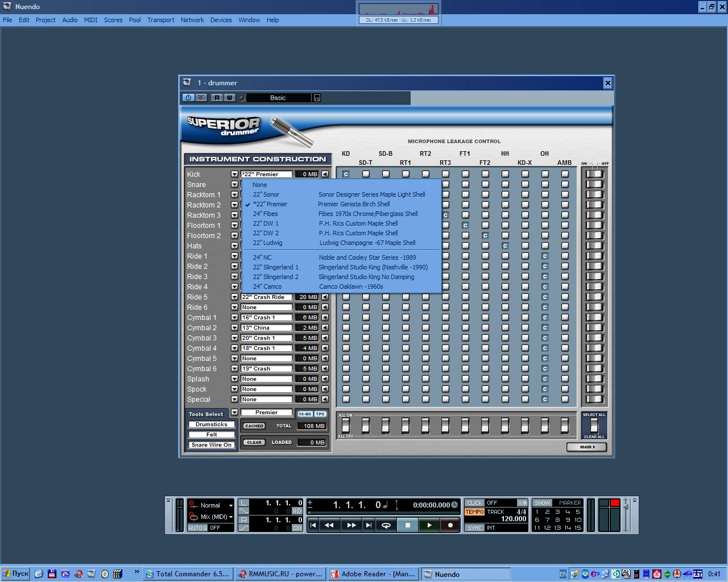Toggle AUTO Q in transport panel
Viewport: 728px width, 582px height.
pos(197,528)
